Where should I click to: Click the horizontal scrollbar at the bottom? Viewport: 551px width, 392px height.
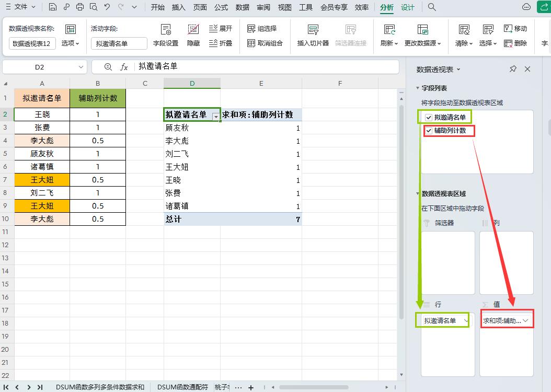coord(314,387)
